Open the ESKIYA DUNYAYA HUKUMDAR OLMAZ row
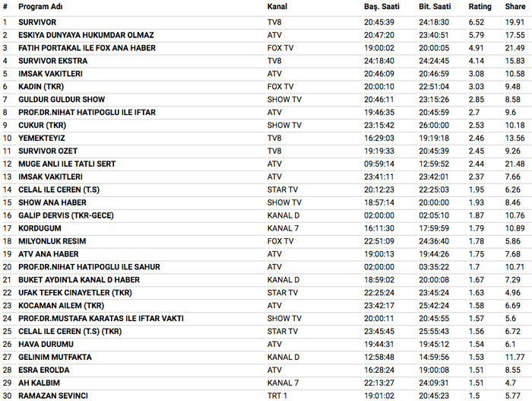This screenshot has width=532, height=401. pos(86,35)
